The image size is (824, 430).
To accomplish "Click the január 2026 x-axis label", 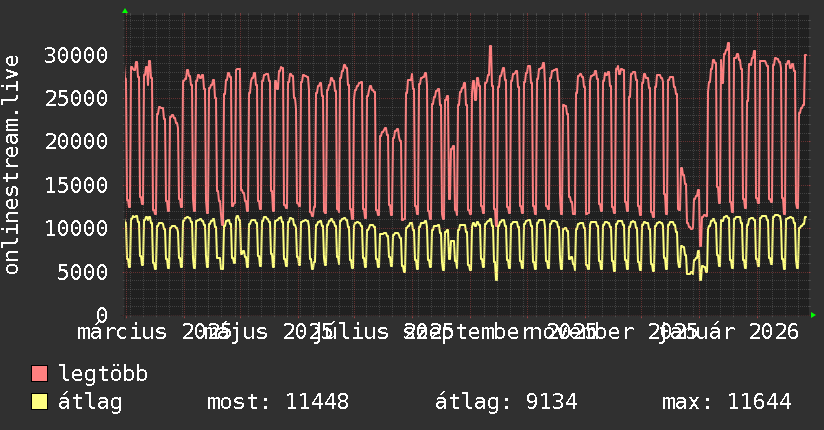I will point(729,332).
